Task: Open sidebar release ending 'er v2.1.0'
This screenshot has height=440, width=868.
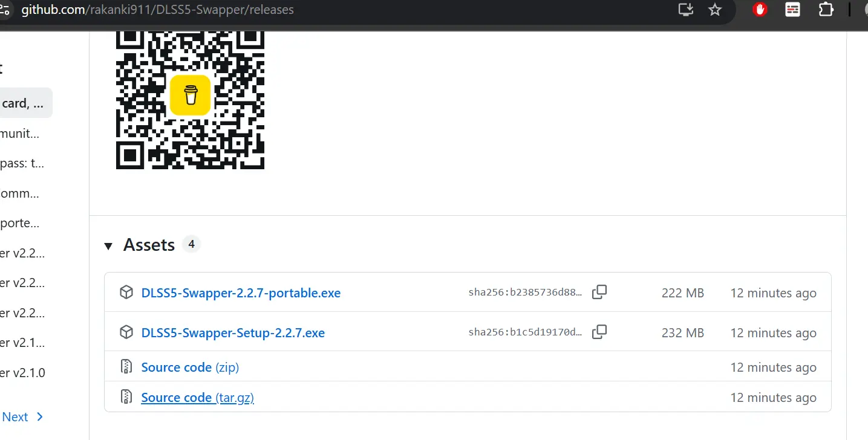Action: tap(22, 373)
